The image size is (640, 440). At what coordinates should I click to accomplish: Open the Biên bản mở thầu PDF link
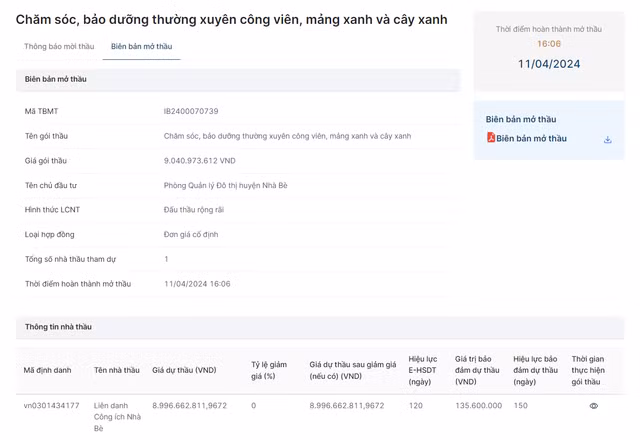(531, 138)
